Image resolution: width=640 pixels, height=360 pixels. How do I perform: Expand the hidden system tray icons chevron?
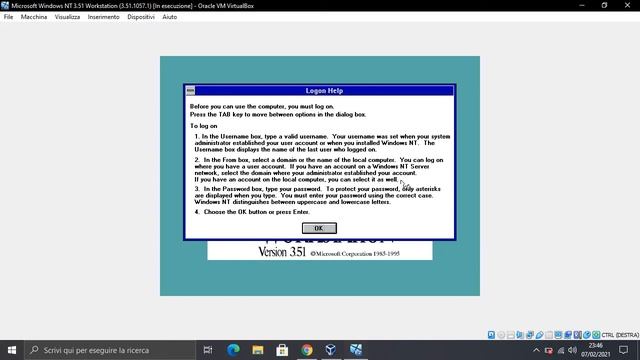[536, 350]
